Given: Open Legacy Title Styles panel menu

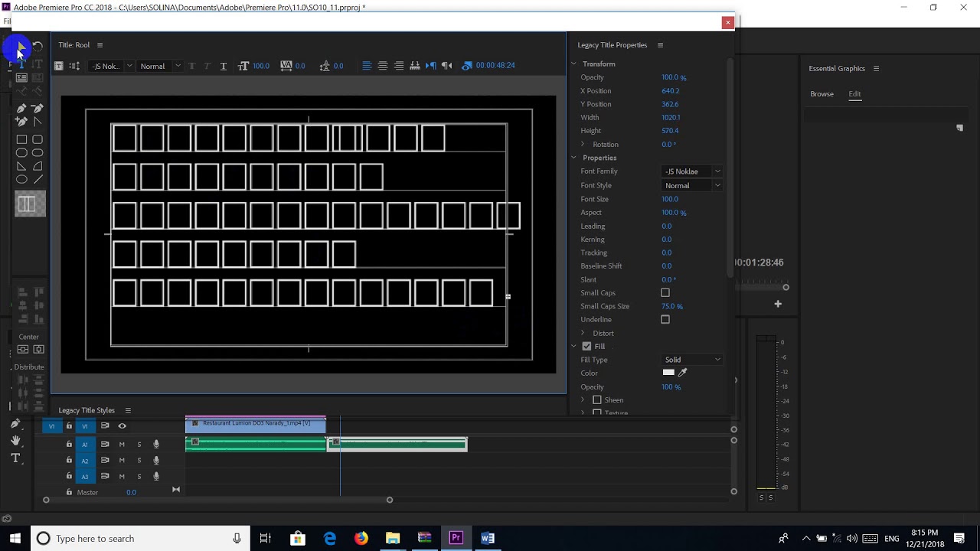Looking at the screenshot, I should click(128, 410).
